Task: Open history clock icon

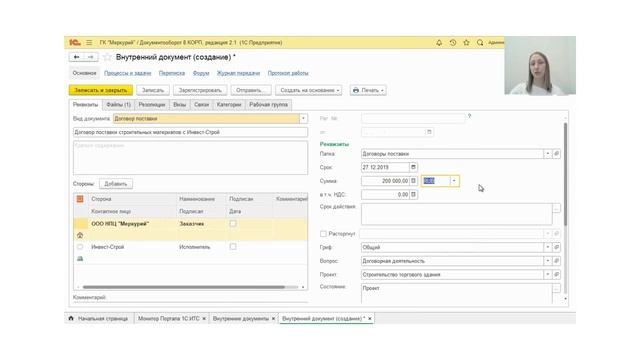Action: tap(453, 42)
